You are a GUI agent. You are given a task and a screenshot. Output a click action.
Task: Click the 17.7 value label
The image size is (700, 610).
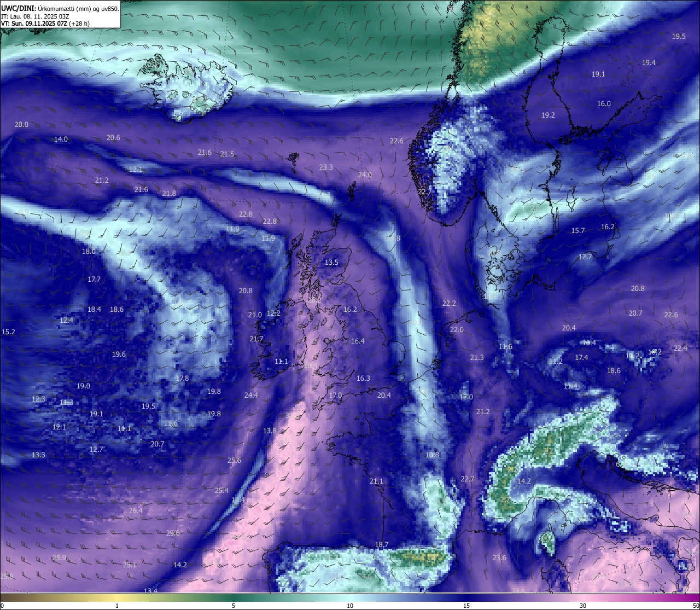pos(94,280)
